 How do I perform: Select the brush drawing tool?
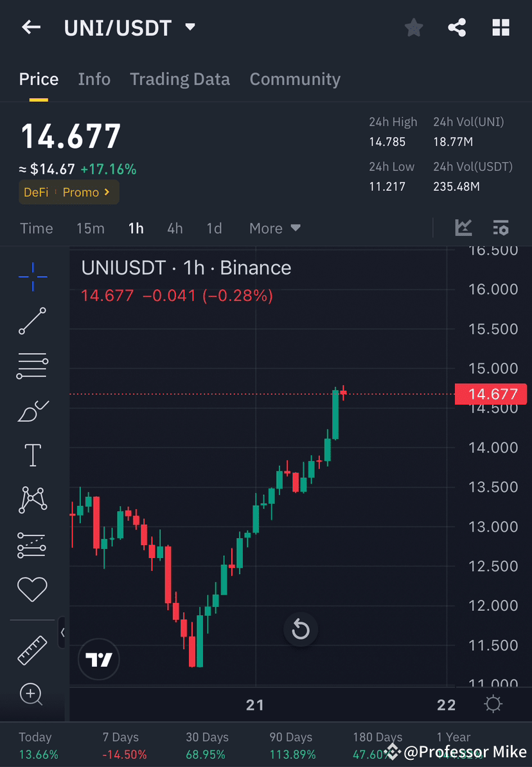(x=32, y=410)
